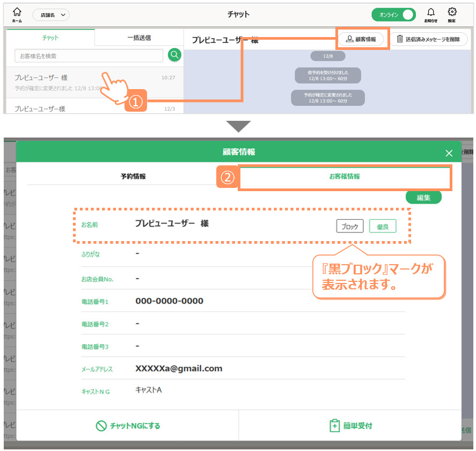Image resolution: width=476 pixels, height=451 pixels.
Task: Click the person icon in 顧客情報 button
Action: click(x=349, y=39)
